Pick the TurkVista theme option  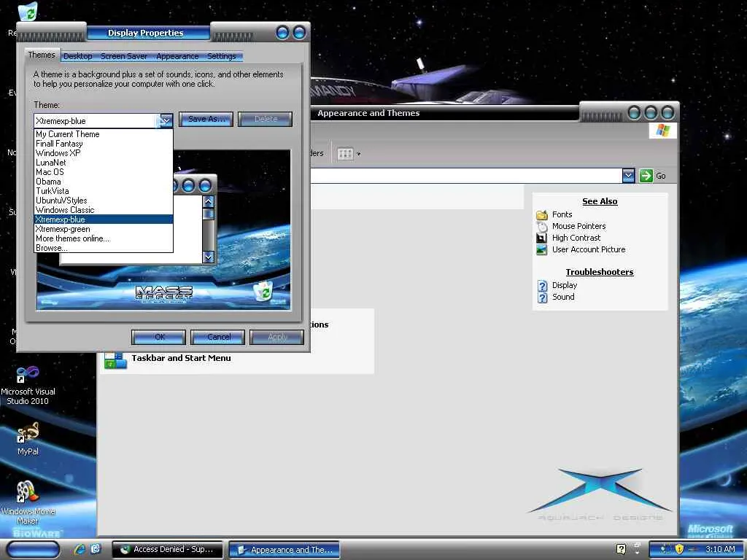coord(104,191)
